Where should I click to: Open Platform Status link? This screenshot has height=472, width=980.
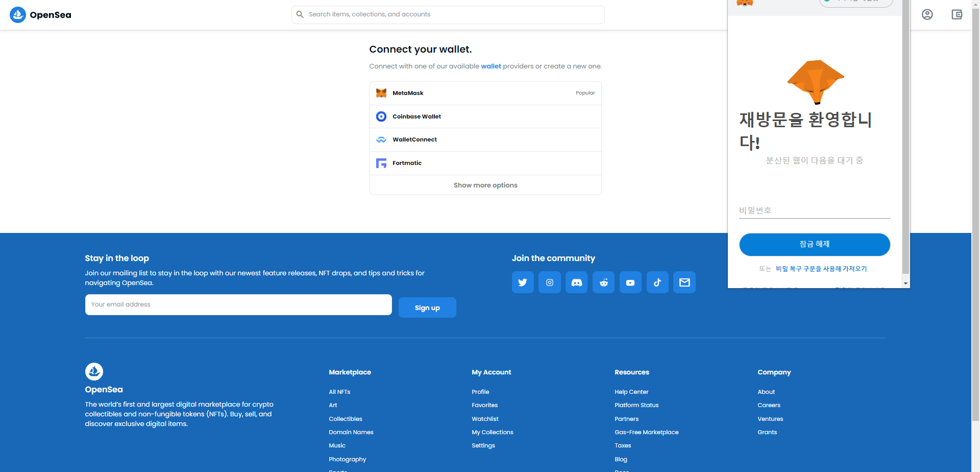[x=636, y=405]
